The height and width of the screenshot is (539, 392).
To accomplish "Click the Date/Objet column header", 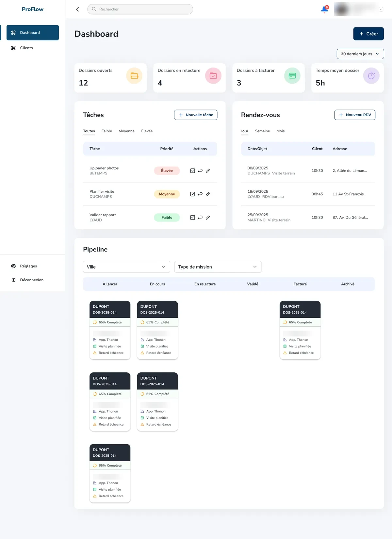I will click(x=257, y=149).
